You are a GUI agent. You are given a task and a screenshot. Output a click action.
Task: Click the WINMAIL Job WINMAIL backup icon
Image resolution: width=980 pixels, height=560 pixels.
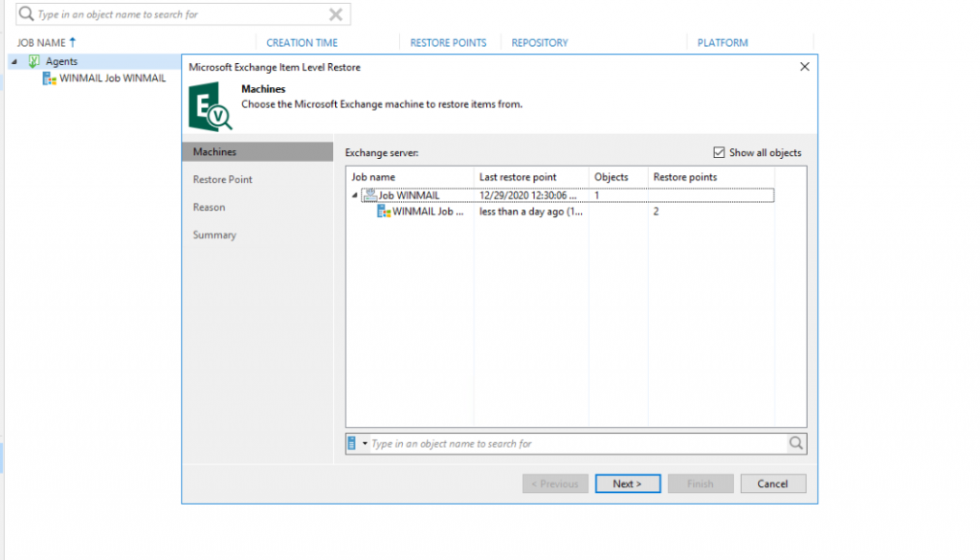click(x=49, y=78)
